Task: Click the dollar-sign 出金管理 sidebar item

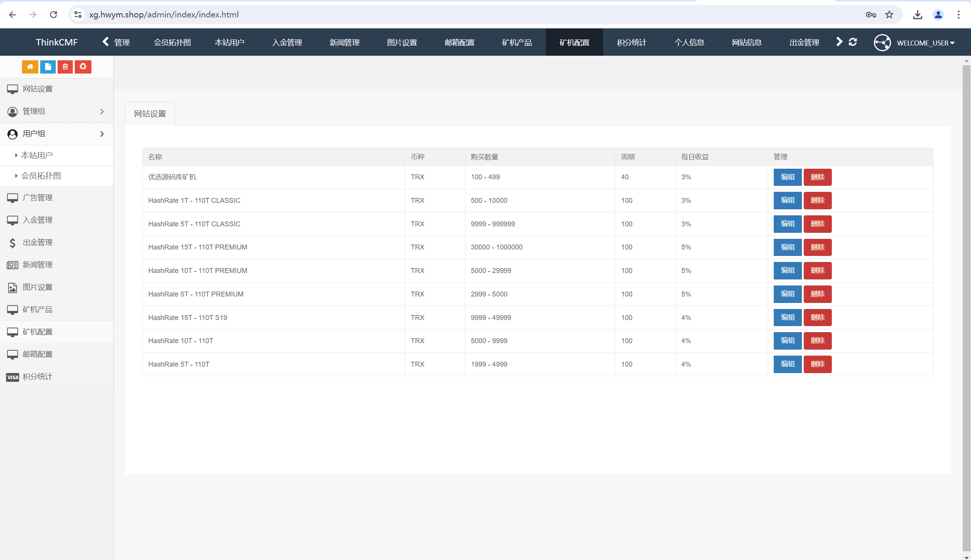Action: pyautogui.click(x=37, y=242)
